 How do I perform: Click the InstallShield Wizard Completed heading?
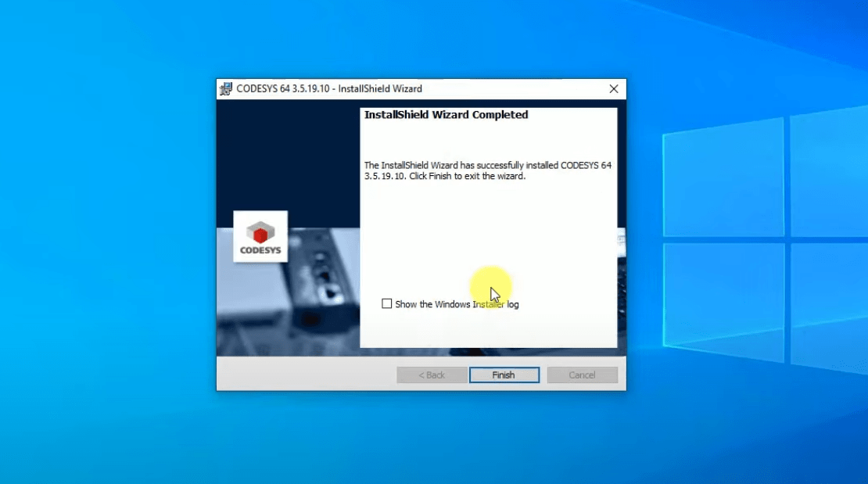tap(446, 114)
